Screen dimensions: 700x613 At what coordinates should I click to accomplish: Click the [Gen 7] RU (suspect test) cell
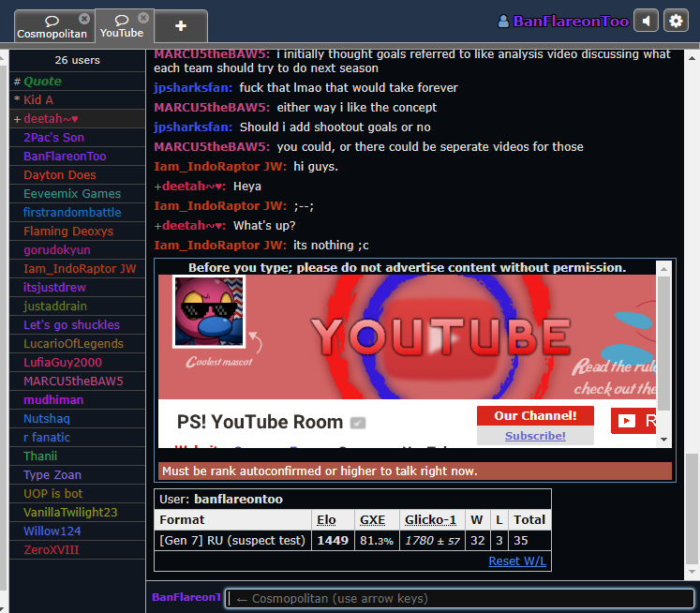(x=232, y=540)
